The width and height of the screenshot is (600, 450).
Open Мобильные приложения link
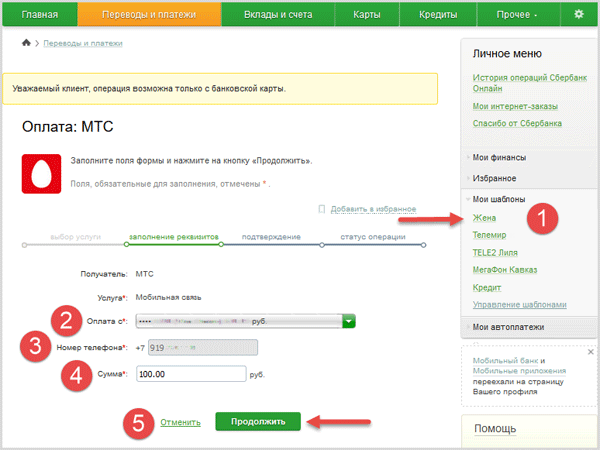pyautogui.click(x=519, y=371)
